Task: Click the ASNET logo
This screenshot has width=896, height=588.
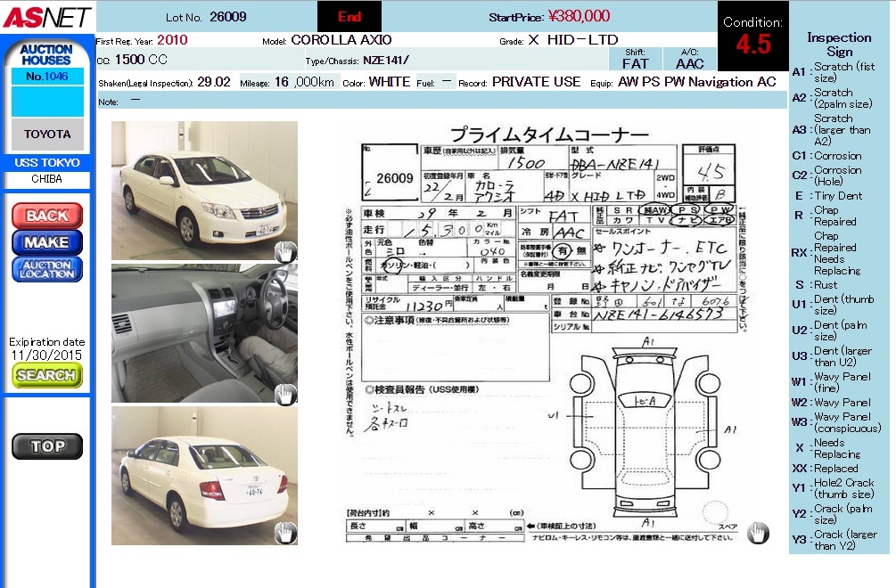Action: [x=46, y=17]
